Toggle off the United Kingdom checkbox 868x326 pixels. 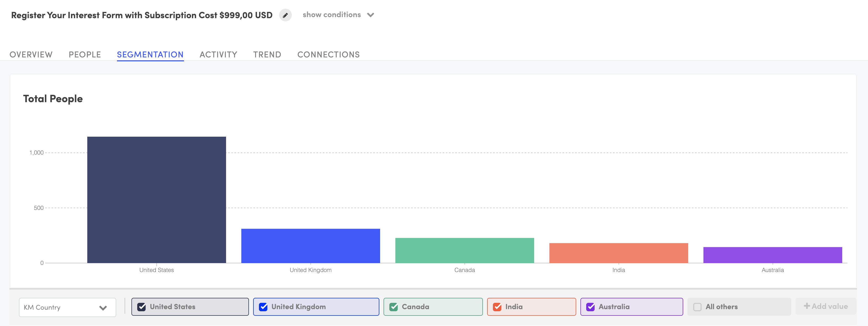click(263, 307)
